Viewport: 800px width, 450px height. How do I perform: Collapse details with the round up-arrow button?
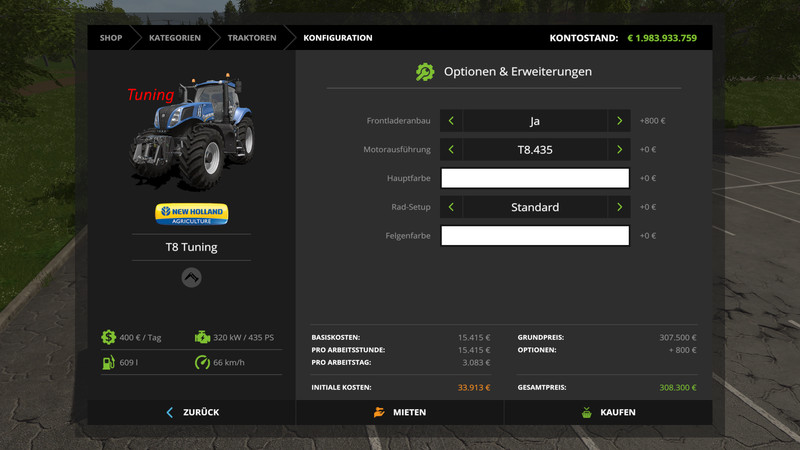point(191,278)
